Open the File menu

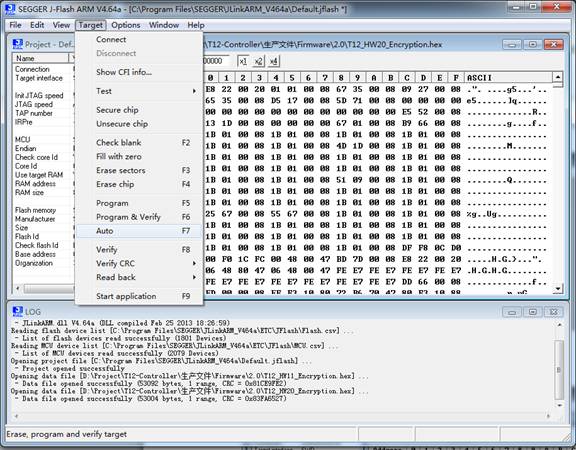coord(15,25)
